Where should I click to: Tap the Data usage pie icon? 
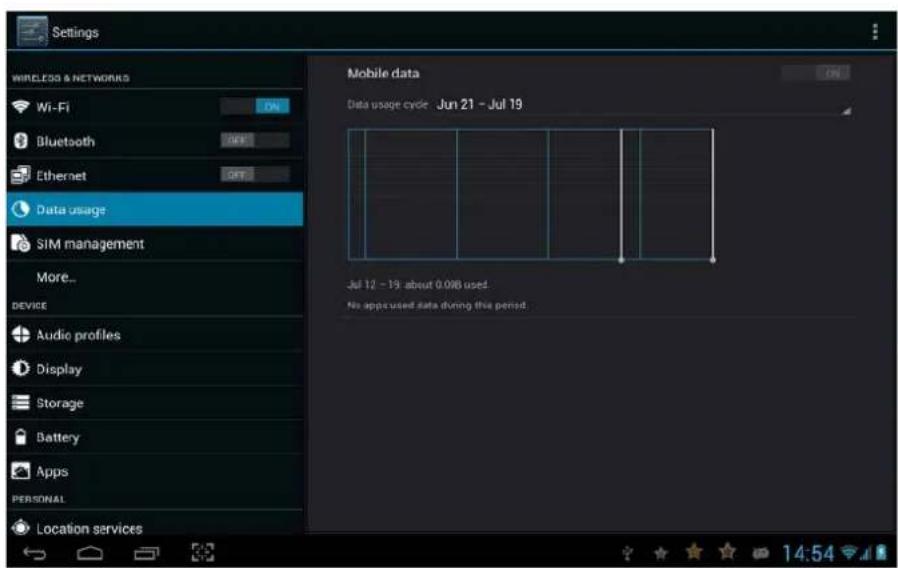point(21,209)
